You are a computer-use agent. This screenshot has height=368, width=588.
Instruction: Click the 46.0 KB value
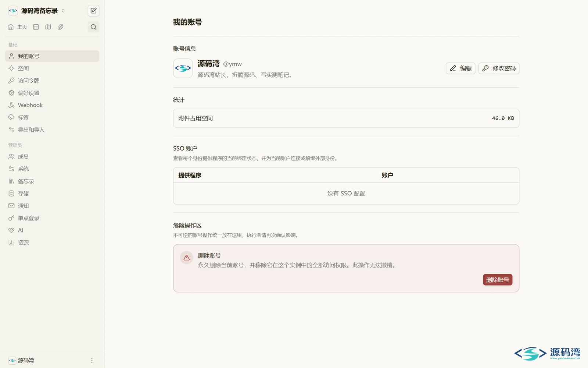click(x=503, y=118)
